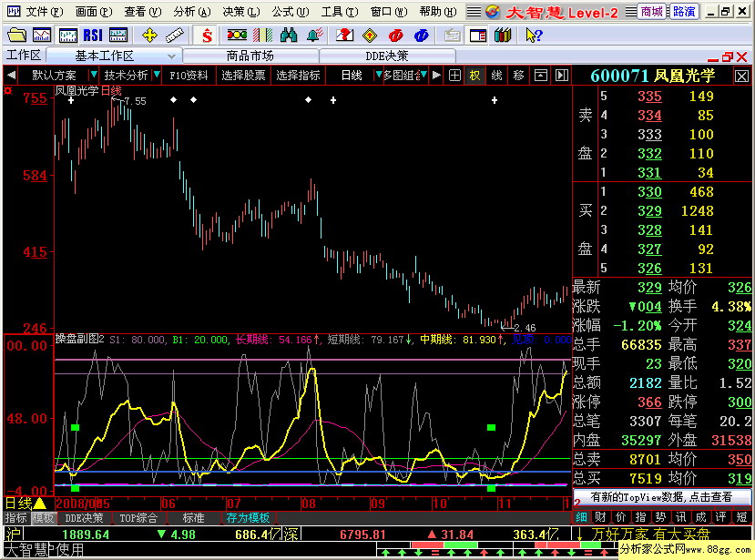Open dropdown arrow next to 默认方案
This screenshot has height=560, width=755.
coord(94,75)
